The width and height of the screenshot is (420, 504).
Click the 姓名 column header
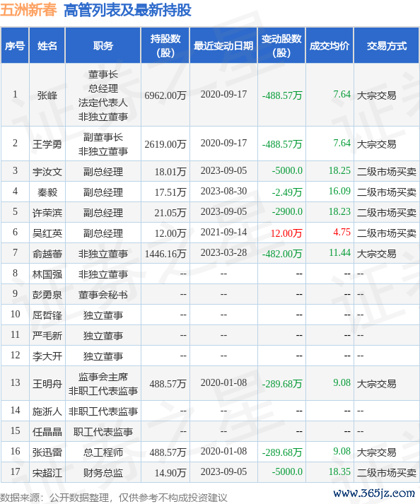point(47,46)
